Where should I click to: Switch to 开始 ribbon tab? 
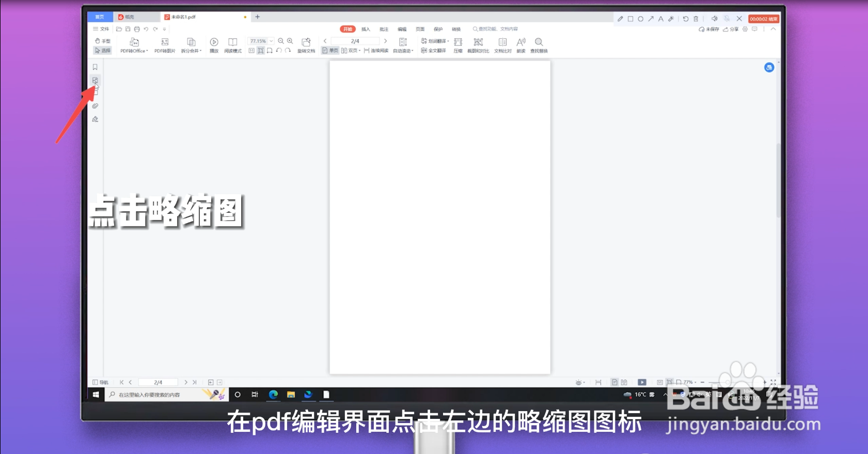click(348, 29)
